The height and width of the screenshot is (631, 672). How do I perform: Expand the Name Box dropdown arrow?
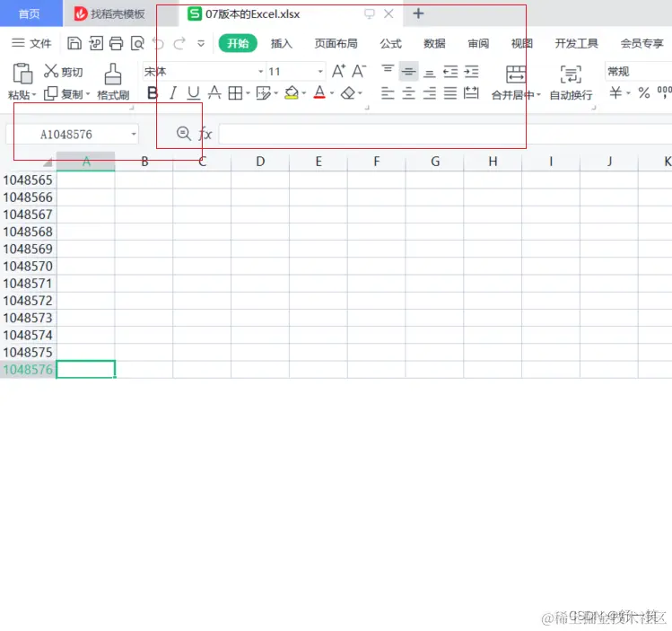134,135
